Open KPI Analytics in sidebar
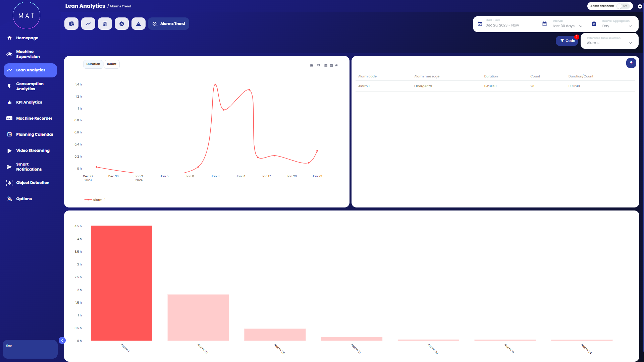Viewport: 644px width, 362px height. [29, 102]
